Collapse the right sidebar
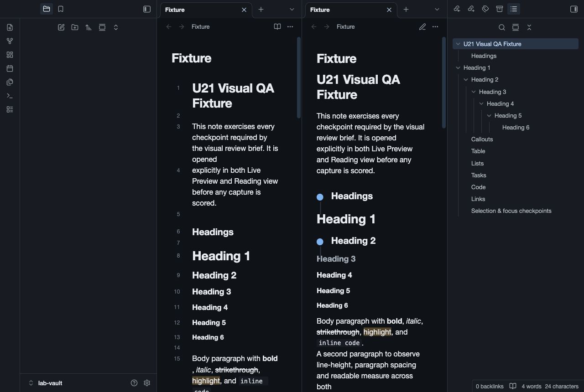 pos(574,9)
